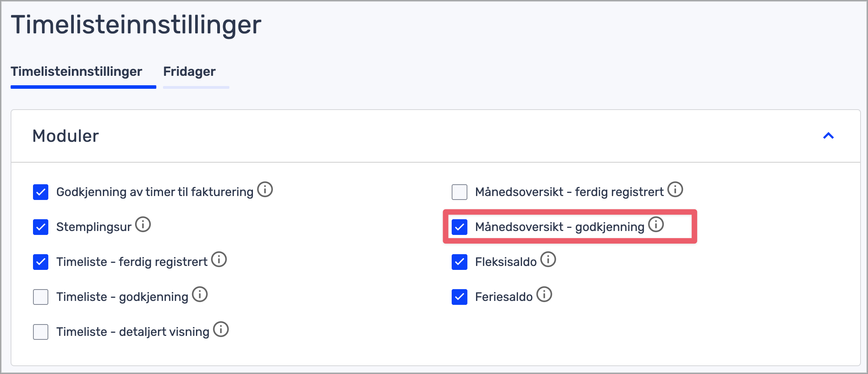The width and height of the screenshot is (868, 374).
Task: Collapse the Moduler section chevron
Action: pos(828,136)
